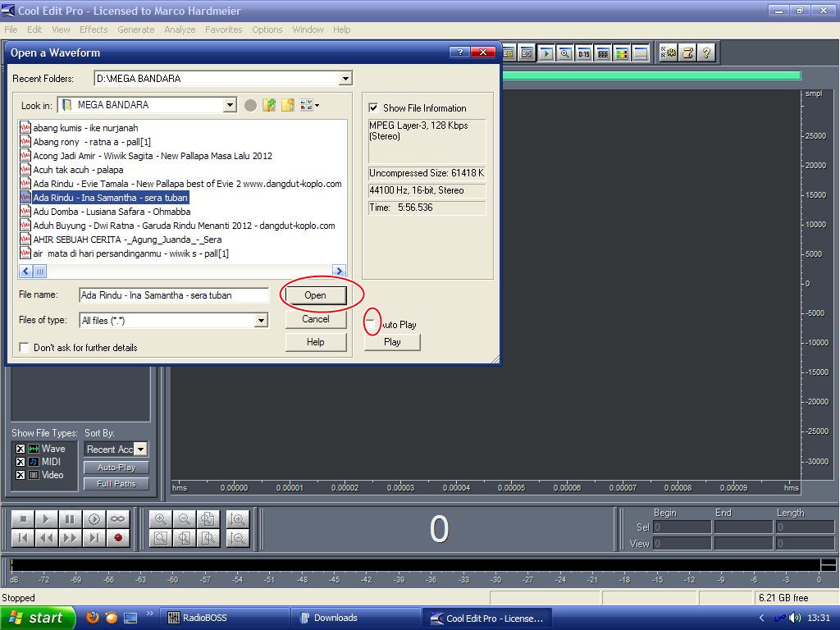The height and width of the screenshot is (630, 840).
Task: Open the Edit menu
Action: click(34, 30)
